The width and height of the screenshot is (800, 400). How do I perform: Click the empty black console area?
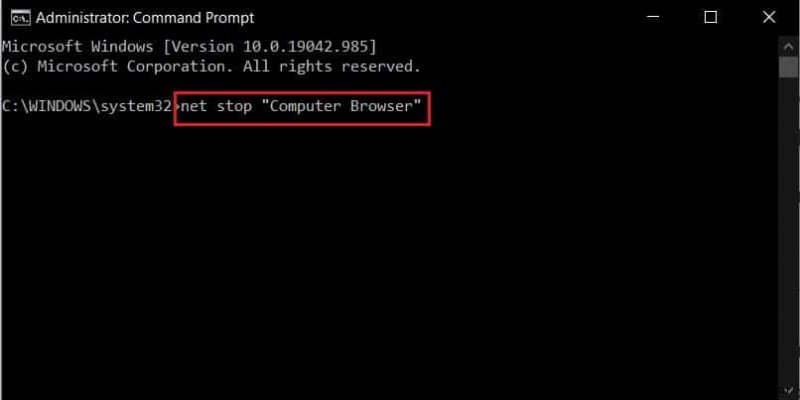click(388, 255)
